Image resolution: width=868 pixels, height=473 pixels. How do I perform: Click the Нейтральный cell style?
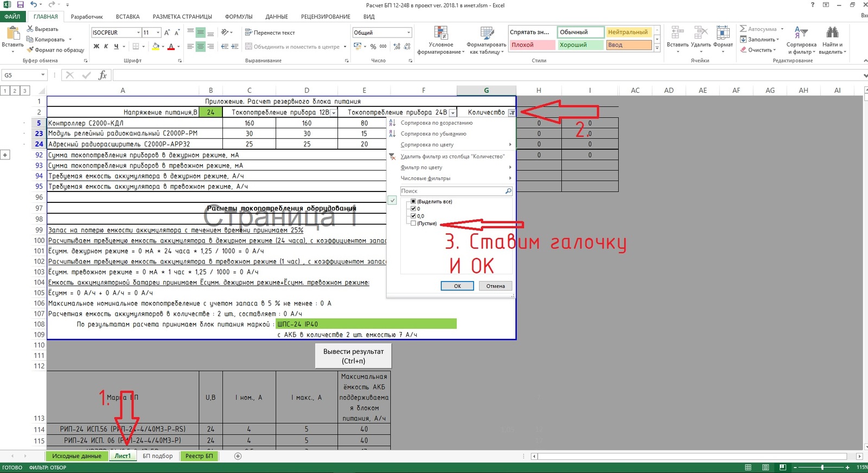pyautogui.click(x=629, y=32)
